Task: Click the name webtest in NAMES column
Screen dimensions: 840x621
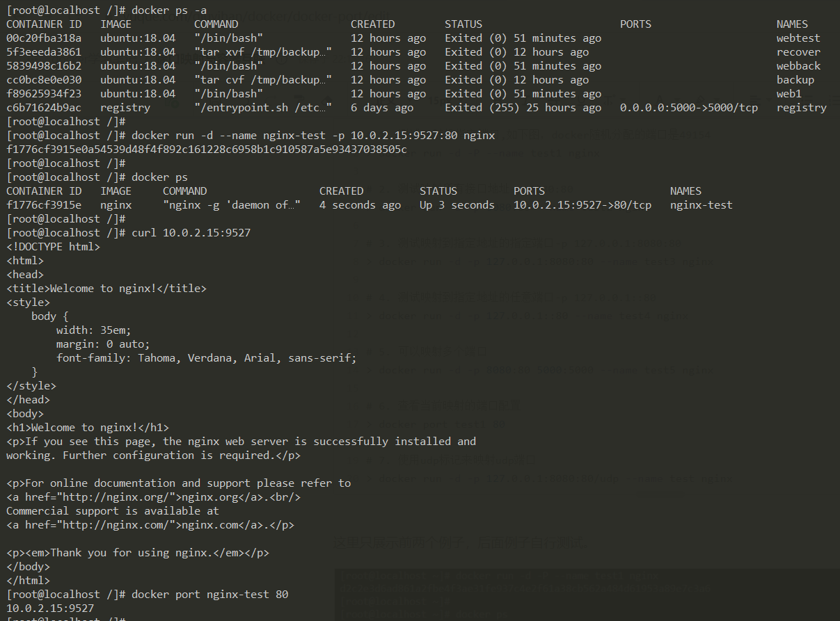Action: 798,38
